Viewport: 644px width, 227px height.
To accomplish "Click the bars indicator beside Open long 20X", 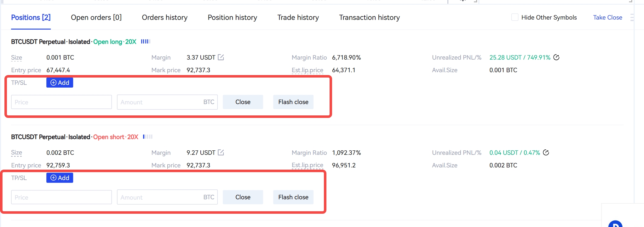I will click(145, 41).
